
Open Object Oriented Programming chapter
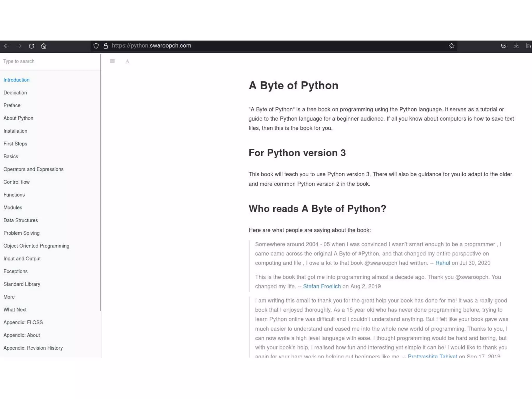pos(36,246)
